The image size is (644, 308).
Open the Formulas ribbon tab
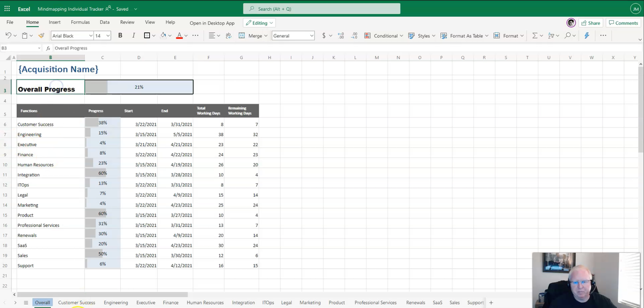pyautogui.click(x=80, y=23)
